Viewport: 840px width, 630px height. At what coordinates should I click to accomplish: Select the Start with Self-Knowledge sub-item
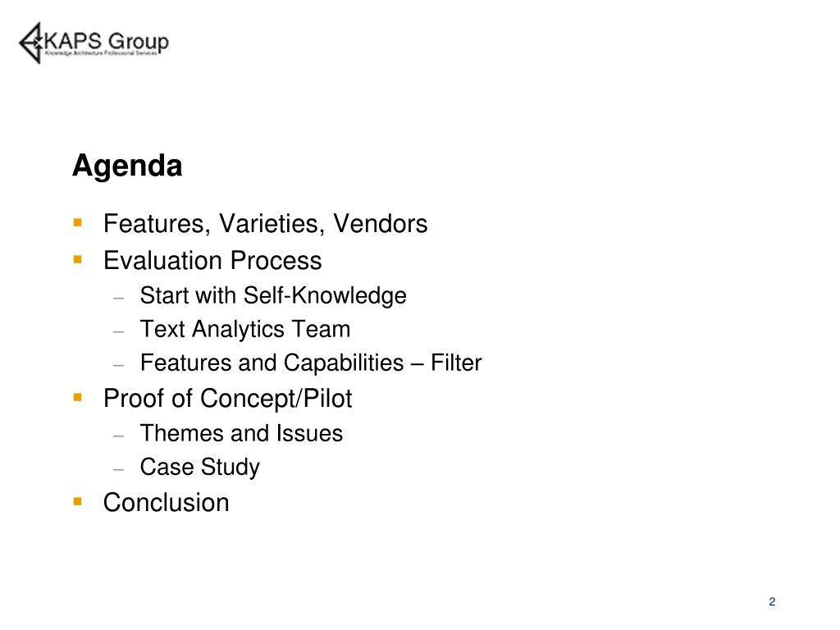click(273, 295)
